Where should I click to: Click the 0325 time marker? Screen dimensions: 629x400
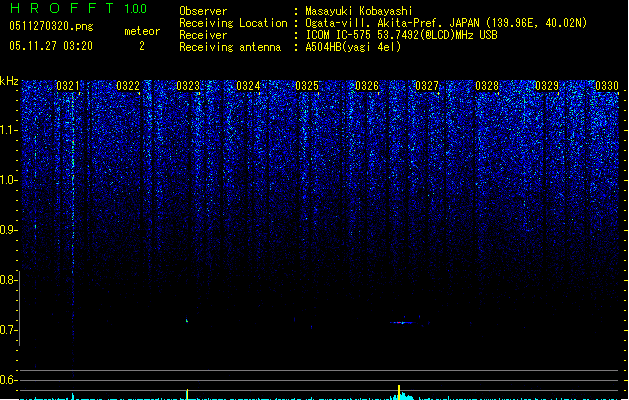click(x=307, y=86)
